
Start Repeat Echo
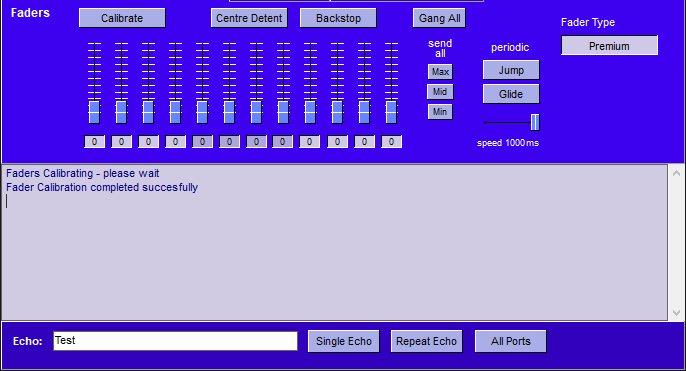(x=427, y=341)
